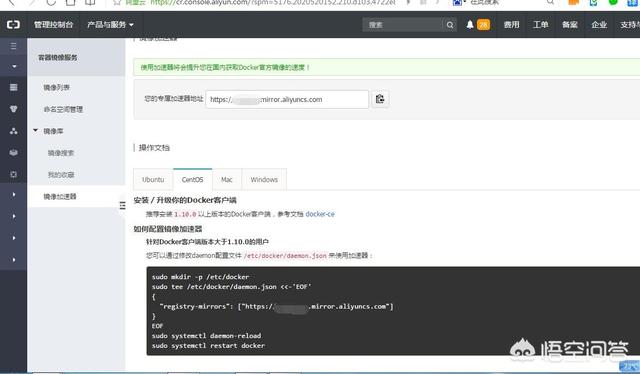Open the 产品与服务 dropdown menu
Viewport: 640px width, 374px height.
pyautogui.click(x=110, y=24)
